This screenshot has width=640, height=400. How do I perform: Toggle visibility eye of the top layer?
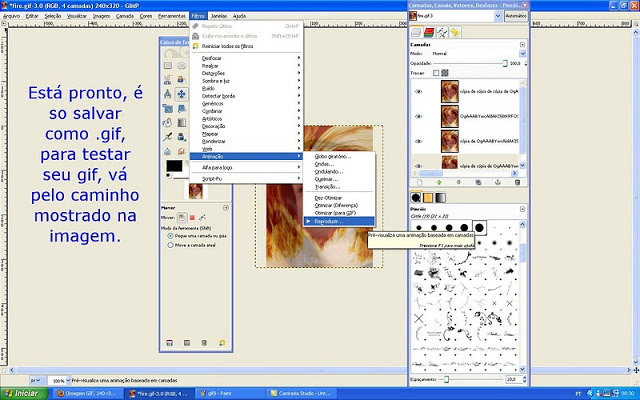click(418, 91)
